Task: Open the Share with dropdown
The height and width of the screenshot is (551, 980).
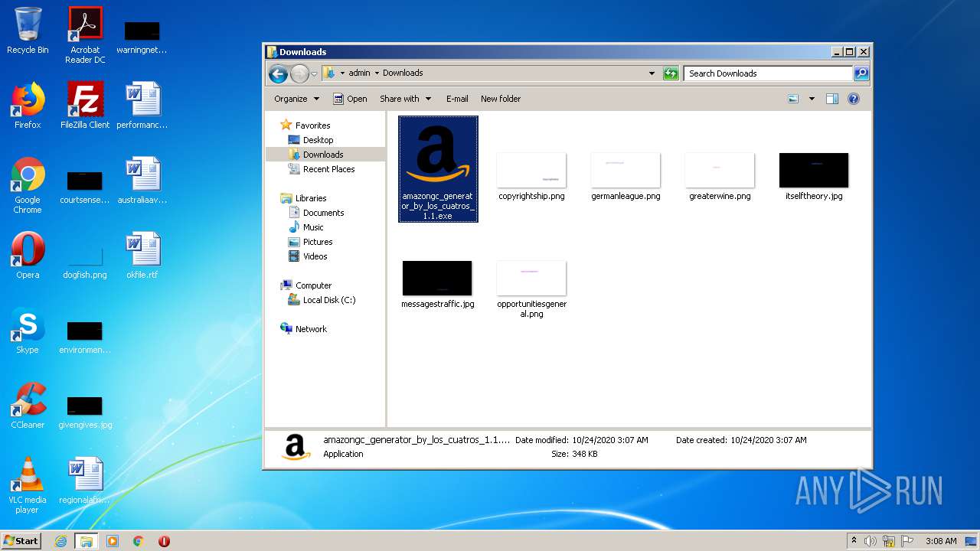Action: [405, 99]
